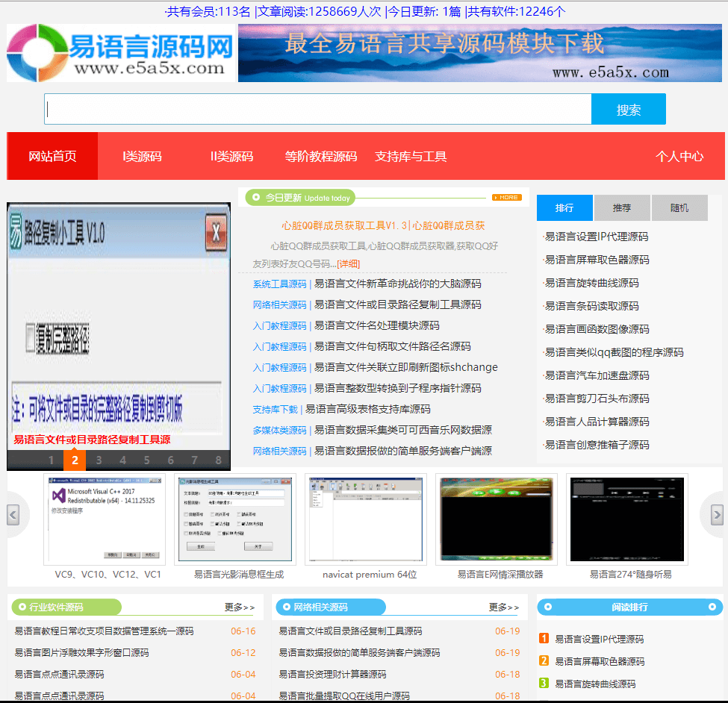The width and height of the screenshot is (728, 703).
Task: Click the 搜索 search button
Action: point(628,109)
